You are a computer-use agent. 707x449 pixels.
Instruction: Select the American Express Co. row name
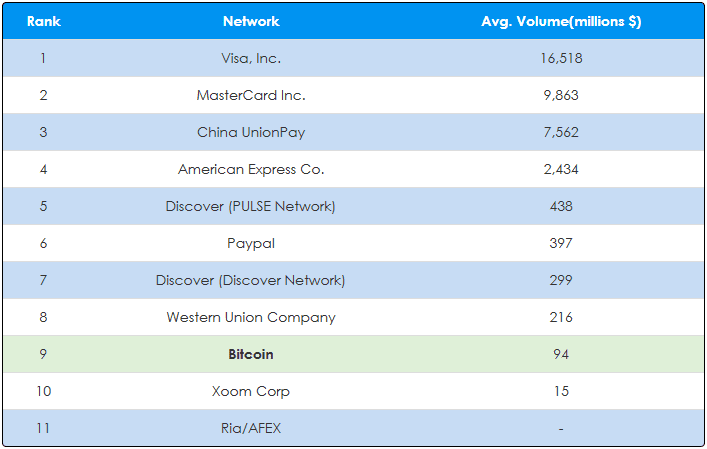(x=251, y=169)
